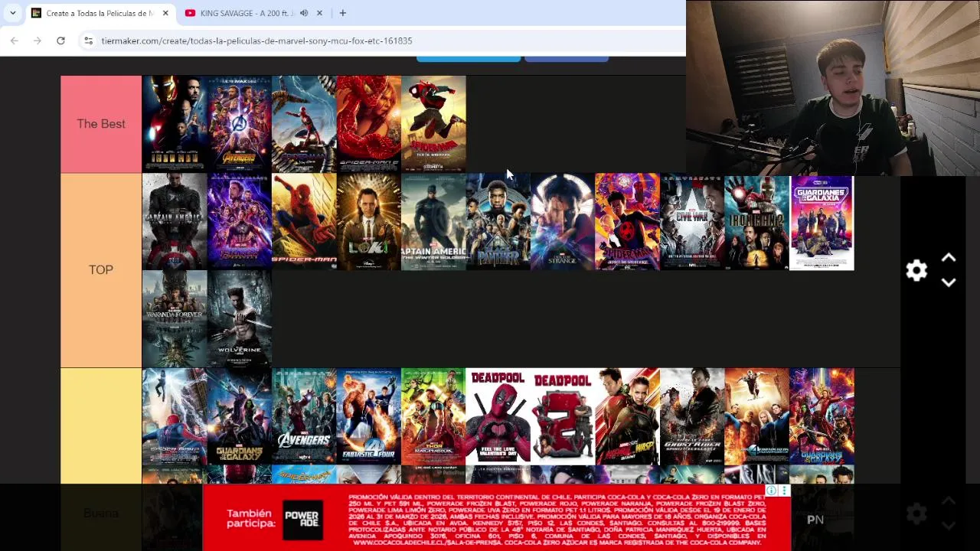Close the Create a Todas la Peliculas tab
Screen dimensions: 980x551
tap(165, 13)
